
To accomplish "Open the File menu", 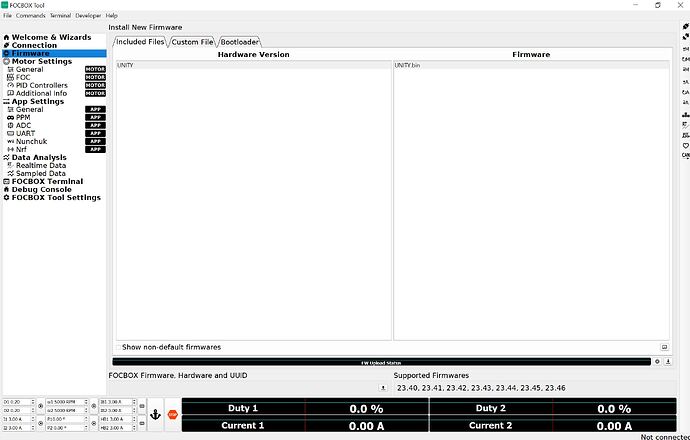I will point(7,15).
